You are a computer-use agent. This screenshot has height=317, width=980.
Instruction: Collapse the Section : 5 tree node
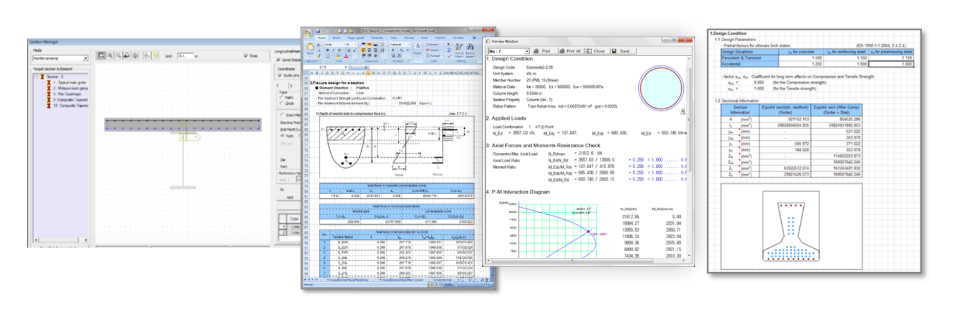[x=37, y=77]
